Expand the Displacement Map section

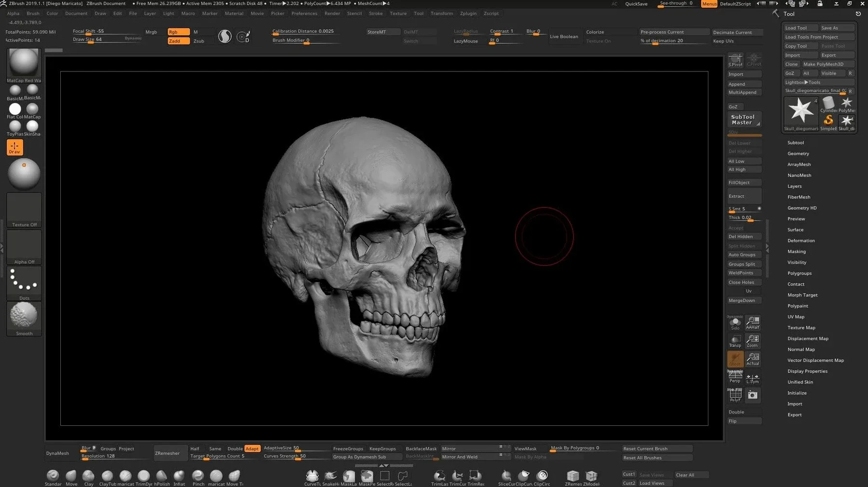tap(808, 338)
